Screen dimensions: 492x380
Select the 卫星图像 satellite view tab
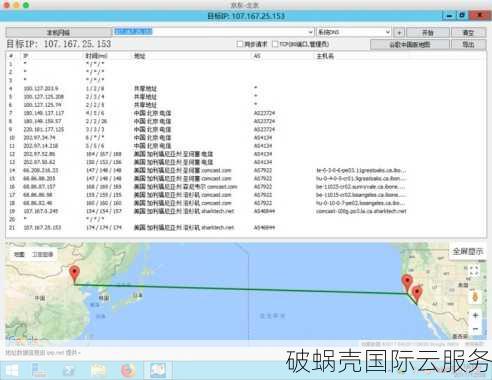pyautogui.click(x=42, y=254)
